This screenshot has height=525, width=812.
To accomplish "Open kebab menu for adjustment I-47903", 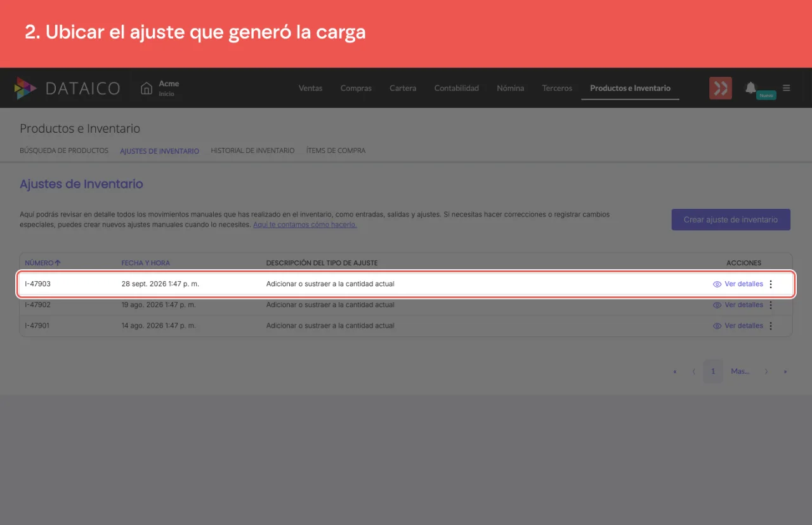I will click(x=771, y=284).
